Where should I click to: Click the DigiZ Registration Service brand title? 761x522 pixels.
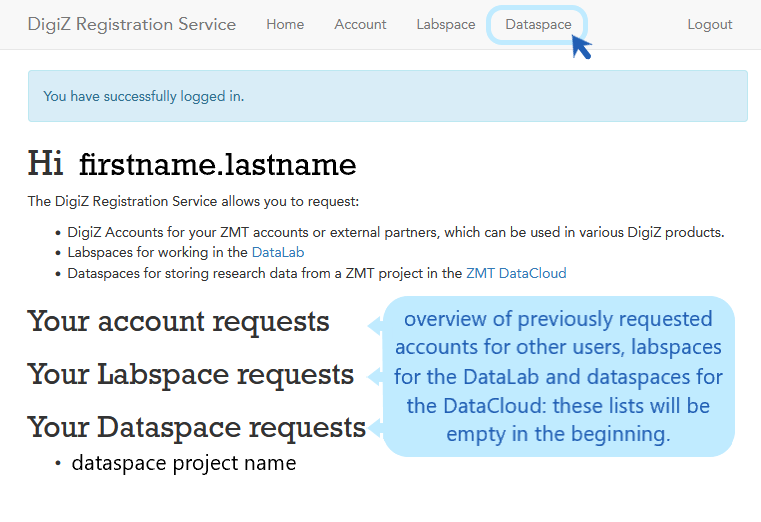click(132, 24)
